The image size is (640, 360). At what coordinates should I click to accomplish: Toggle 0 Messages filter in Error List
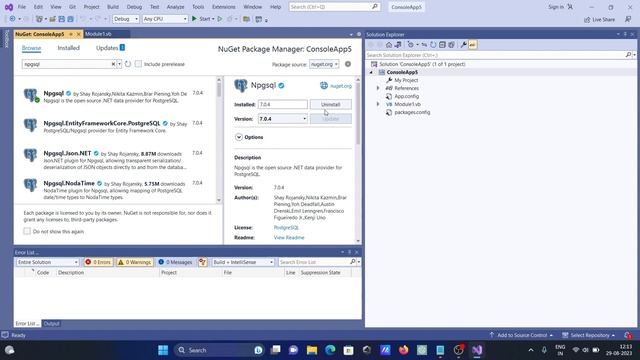[x=176, y=262]
